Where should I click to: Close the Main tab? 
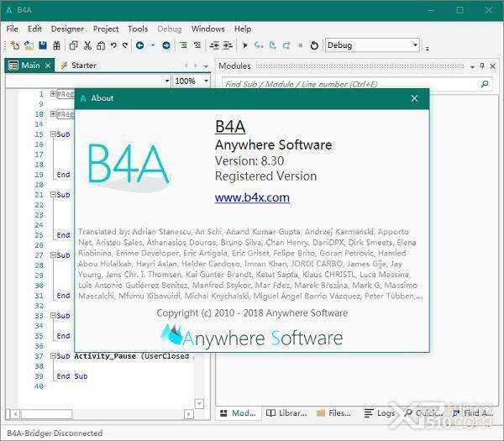(48, 66)
